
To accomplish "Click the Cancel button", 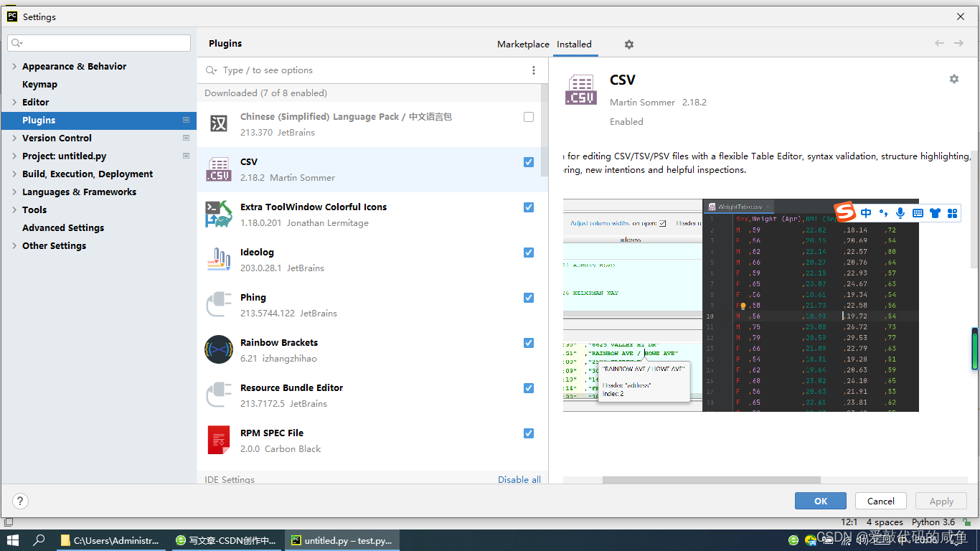I will coord(880,501).
